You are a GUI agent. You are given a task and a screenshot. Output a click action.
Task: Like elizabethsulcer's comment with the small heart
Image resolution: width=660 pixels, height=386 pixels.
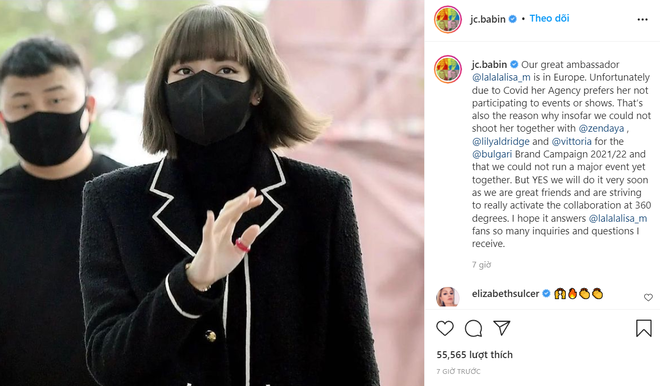click(648, 298)
